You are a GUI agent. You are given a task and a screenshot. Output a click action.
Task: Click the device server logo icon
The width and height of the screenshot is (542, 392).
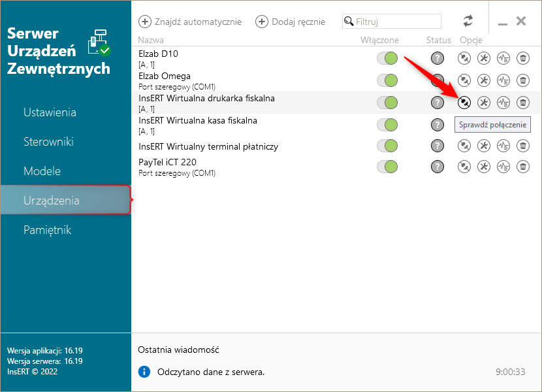click(99, 43)
